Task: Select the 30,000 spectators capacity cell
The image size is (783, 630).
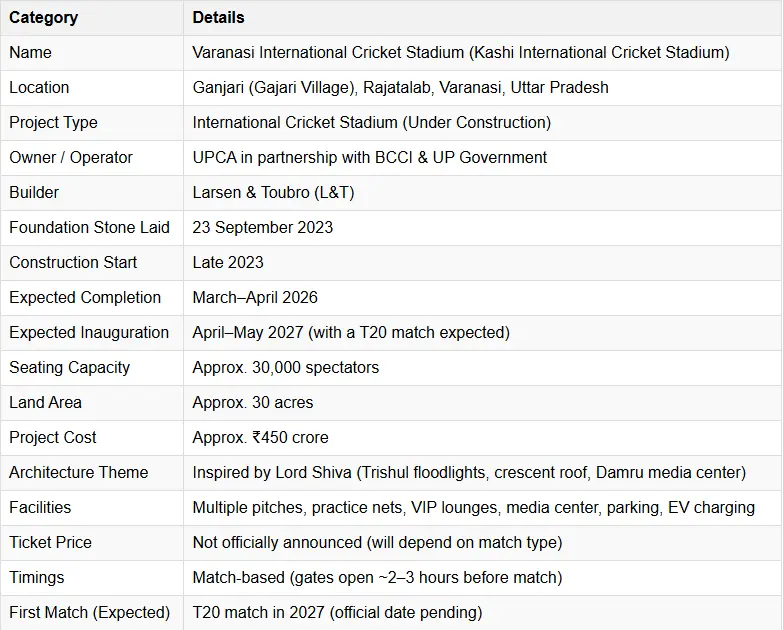Action: click(x=286, y=367)
